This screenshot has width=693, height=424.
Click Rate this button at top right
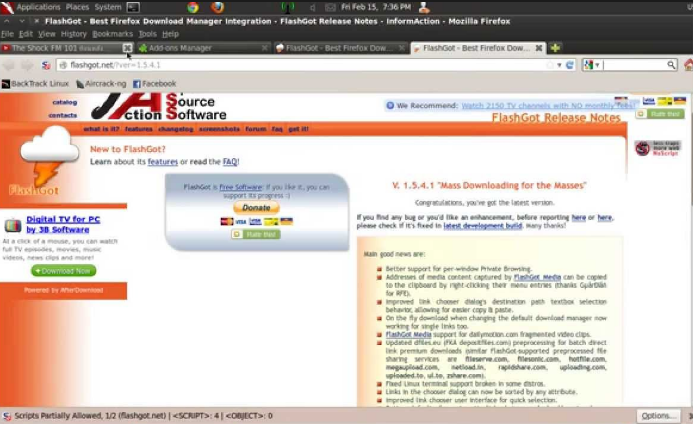pyautogui.click(x=660, y=114)
